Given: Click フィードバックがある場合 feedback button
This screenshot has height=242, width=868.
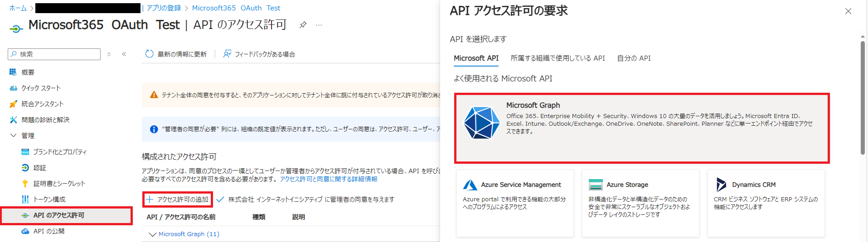Looking at the screenshot, I should point(259,54).
